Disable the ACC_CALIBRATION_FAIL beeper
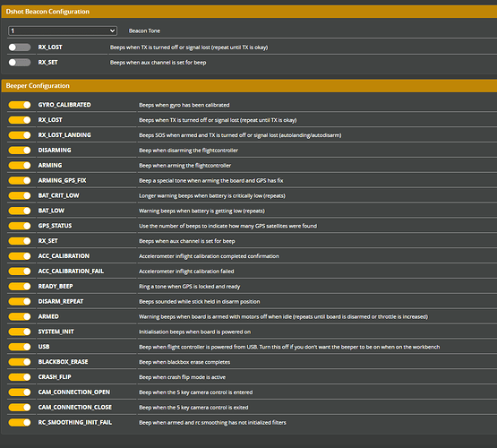 [x=20, y=271]
